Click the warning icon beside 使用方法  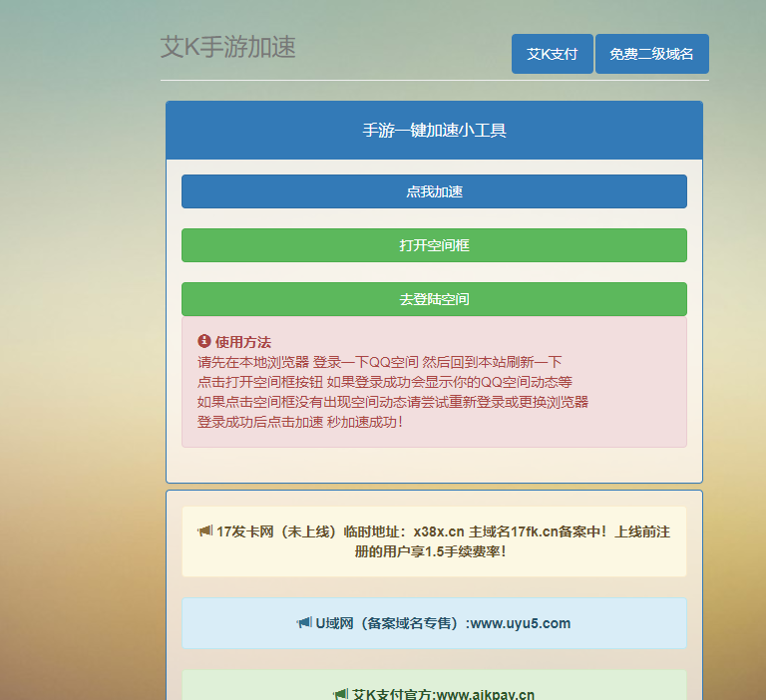(x=204, y=341)
